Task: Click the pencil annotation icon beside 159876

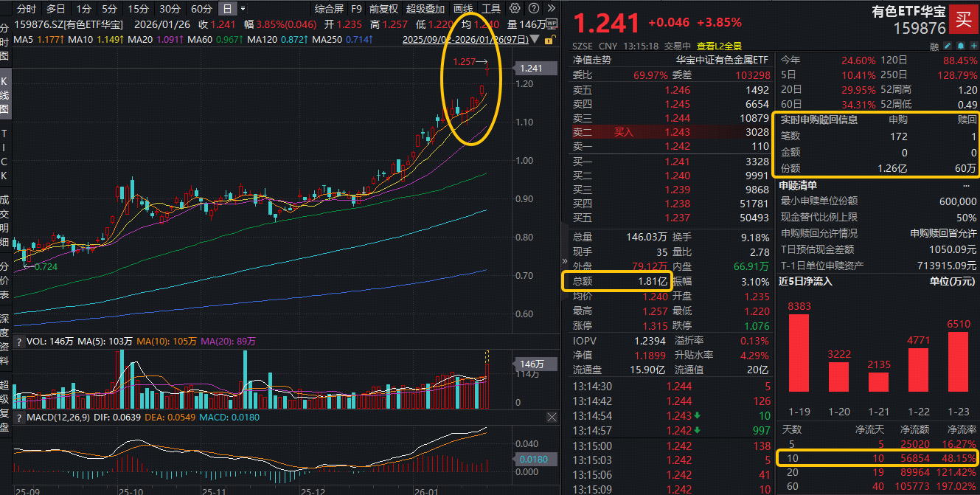Action: click(x=948, y=46)
